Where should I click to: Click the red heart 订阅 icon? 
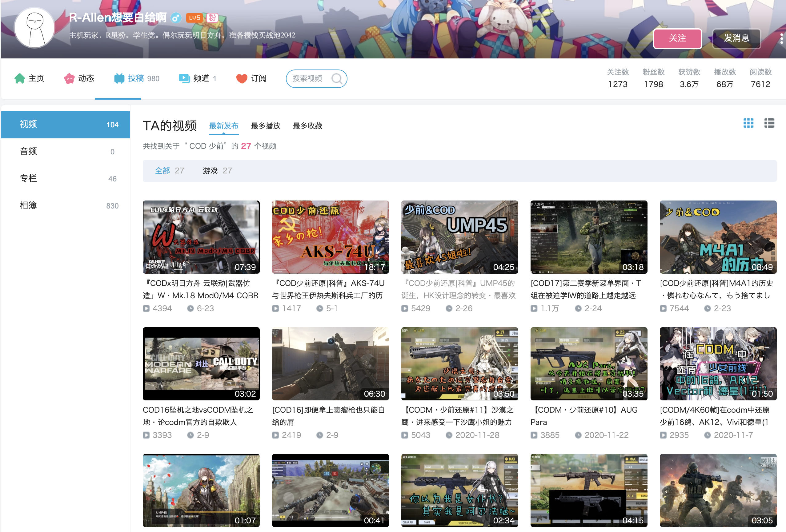click(242, 78)
